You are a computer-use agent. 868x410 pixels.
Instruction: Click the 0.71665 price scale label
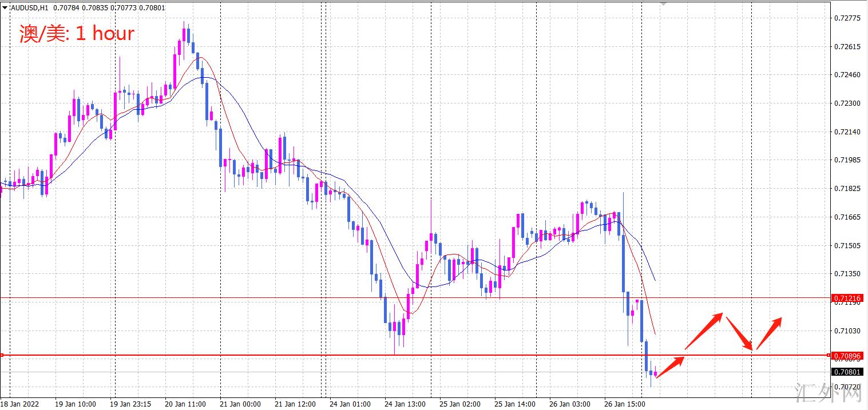tap(847, 217)
